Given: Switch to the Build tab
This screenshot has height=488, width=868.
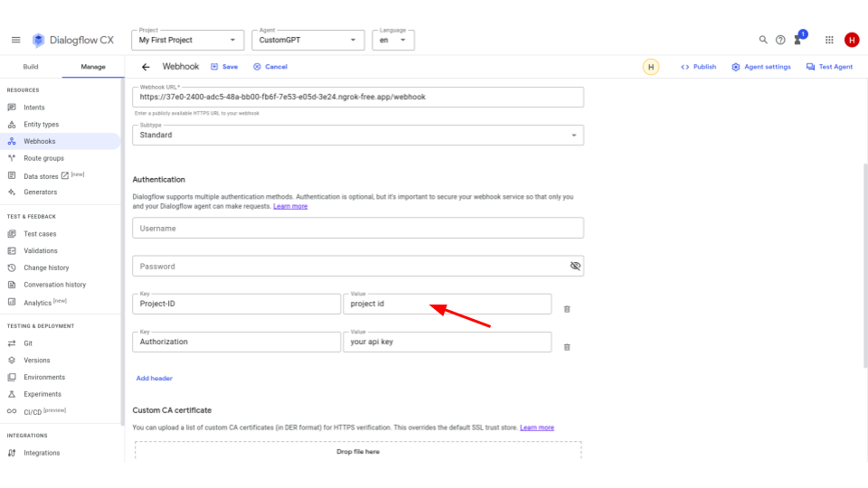Looking at the screenshot, I should click(x=31, y=67).
